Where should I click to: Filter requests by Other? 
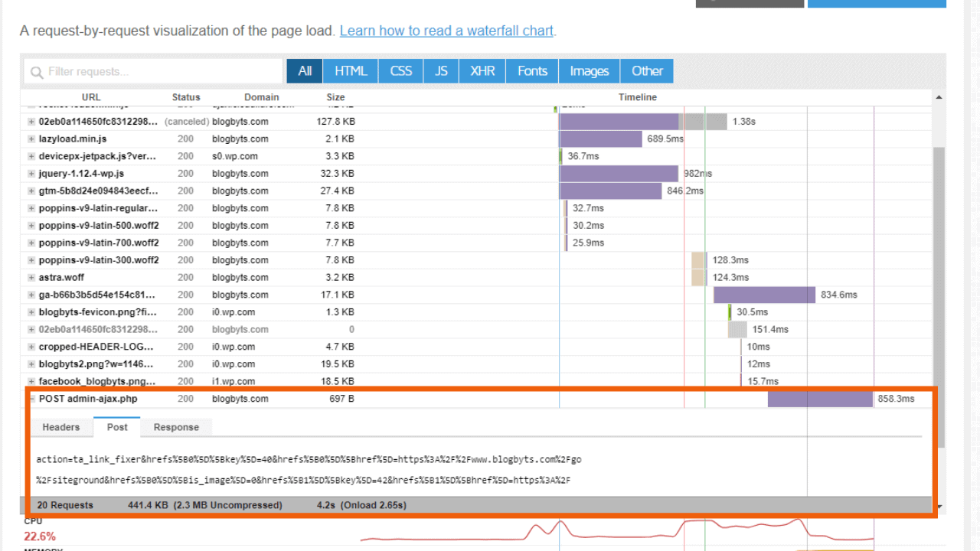click(647, 71)
